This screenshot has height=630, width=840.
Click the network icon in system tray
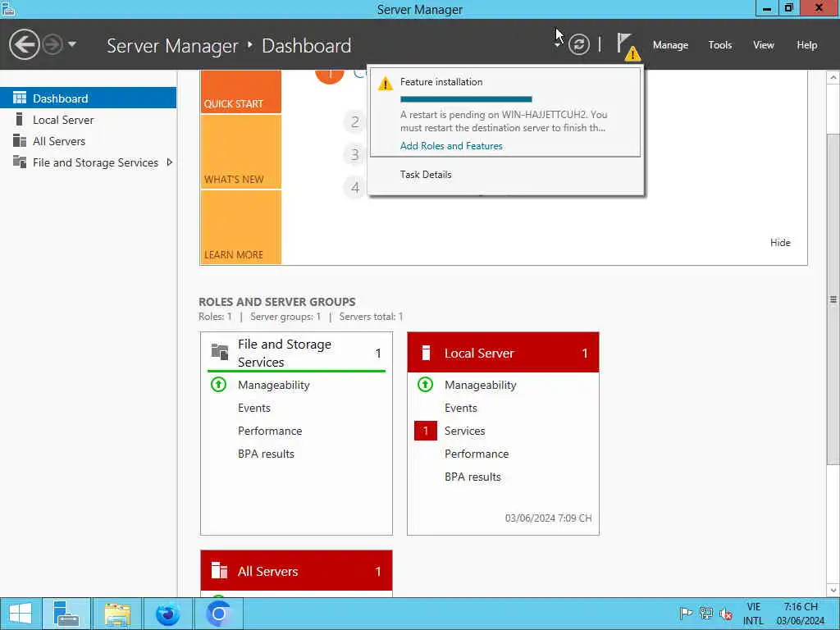click(x=706, y=614)
